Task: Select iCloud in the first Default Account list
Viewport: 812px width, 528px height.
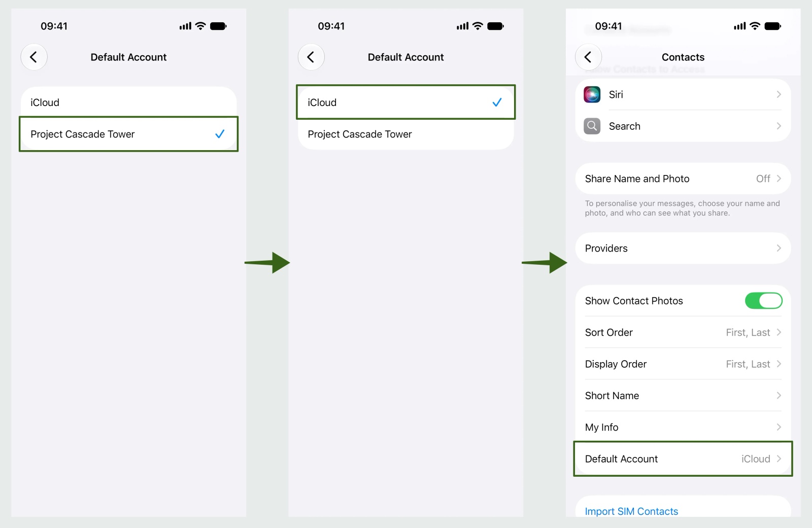Action: [x=128, y=102]
